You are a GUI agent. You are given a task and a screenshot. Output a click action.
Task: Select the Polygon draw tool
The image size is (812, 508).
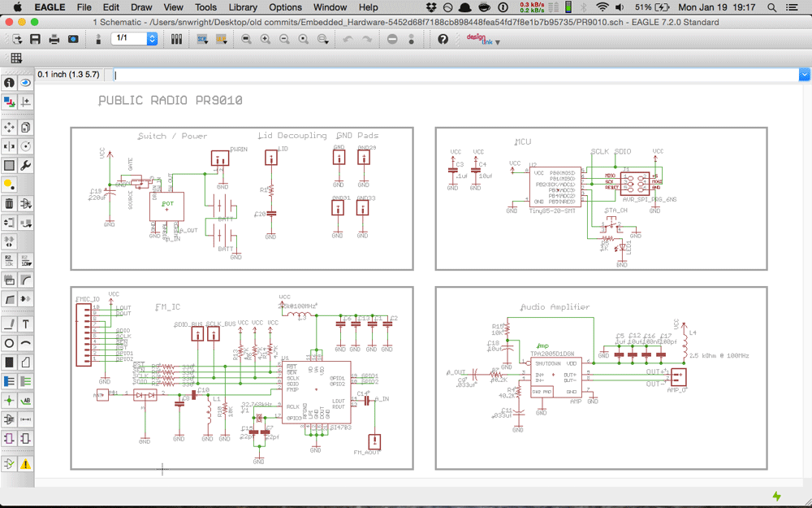pyautogui.click(x=25, y=362)
